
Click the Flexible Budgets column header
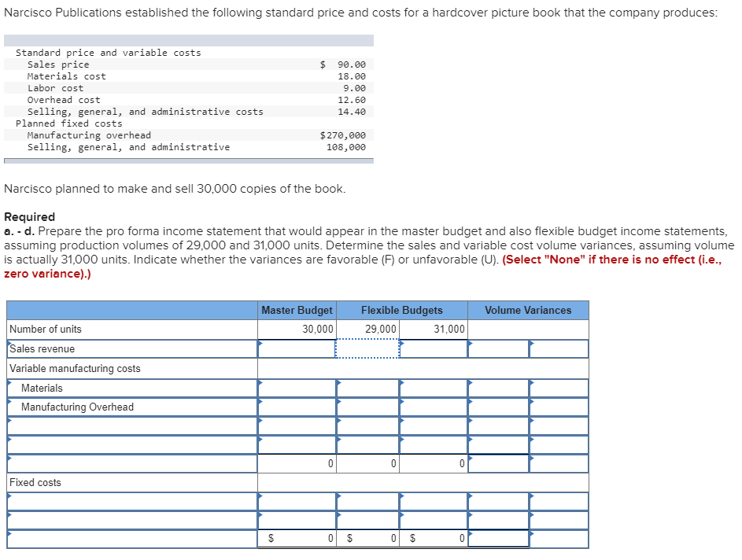pos(402,310)
